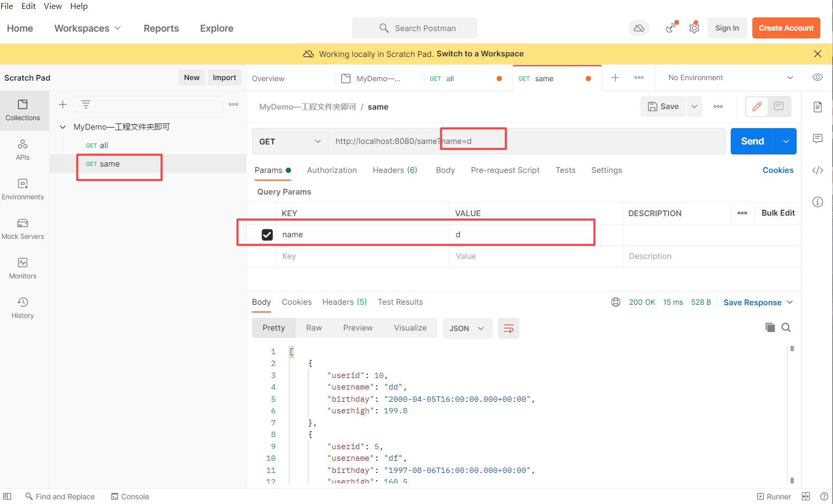
Task: Toggle two-pane layout icon
Action: pyautogui.click(x=806, y=497)
